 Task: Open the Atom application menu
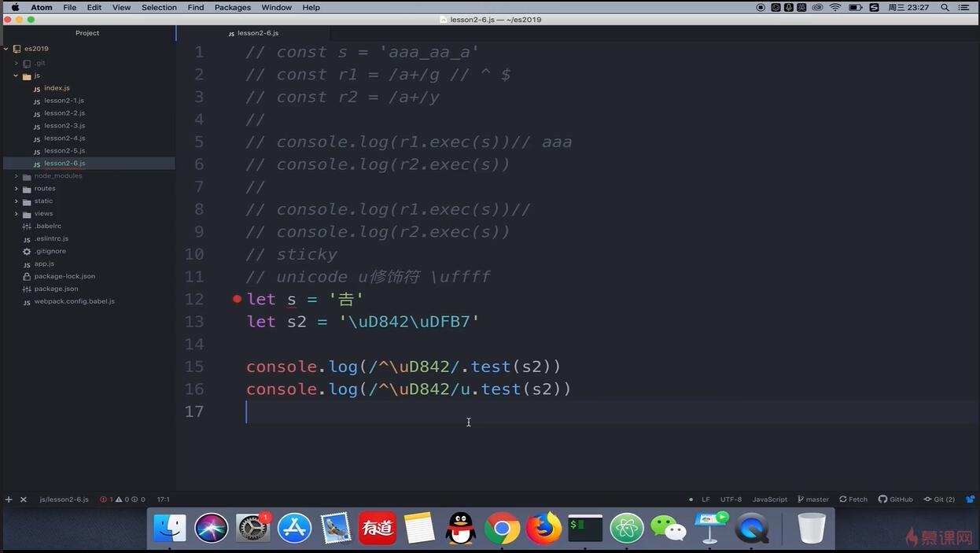[x=42, y=7]
